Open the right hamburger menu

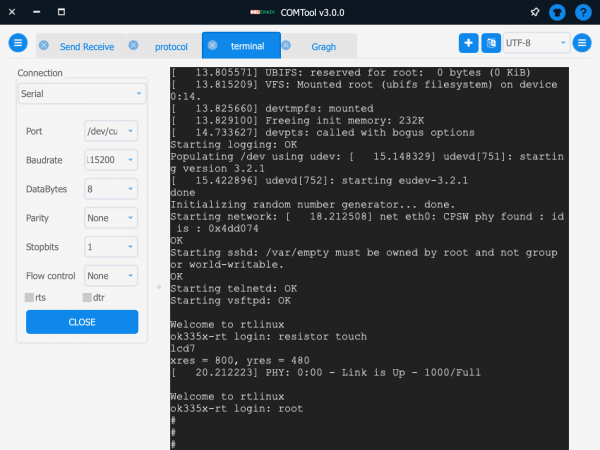(583, 43)
